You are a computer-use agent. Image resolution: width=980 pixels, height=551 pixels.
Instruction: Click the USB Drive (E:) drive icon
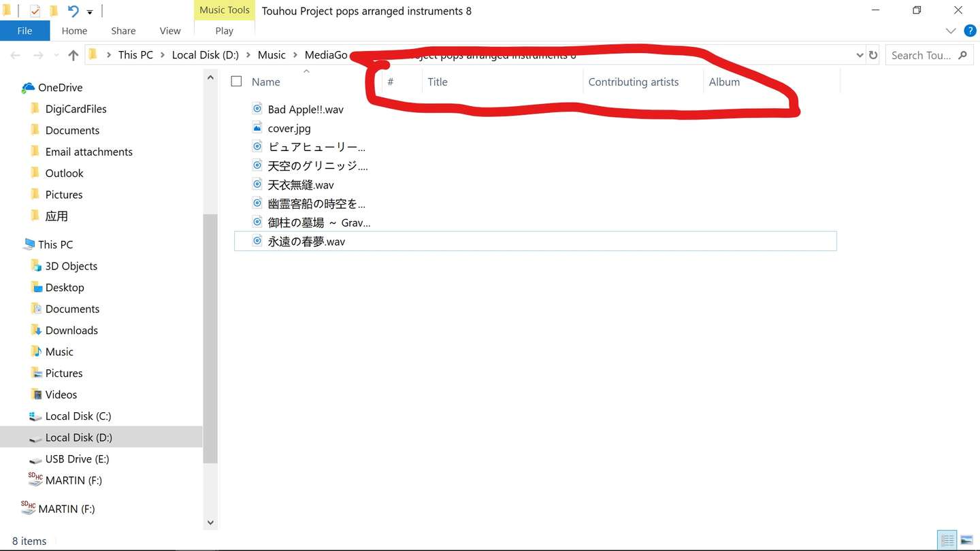point(35,459)
